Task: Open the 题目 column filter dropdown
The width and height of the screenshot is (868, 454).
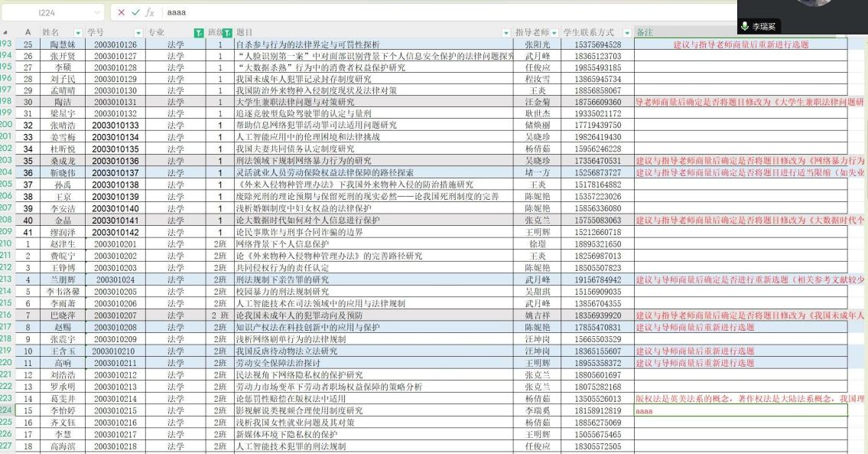Action: tap(506, 33)
